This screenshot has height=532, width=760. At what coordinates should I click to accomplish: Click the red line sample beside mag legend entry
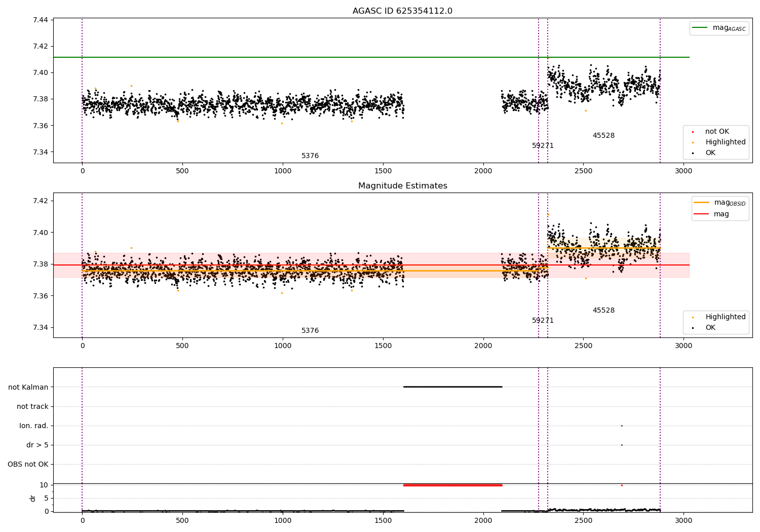(x=702, y=214)
